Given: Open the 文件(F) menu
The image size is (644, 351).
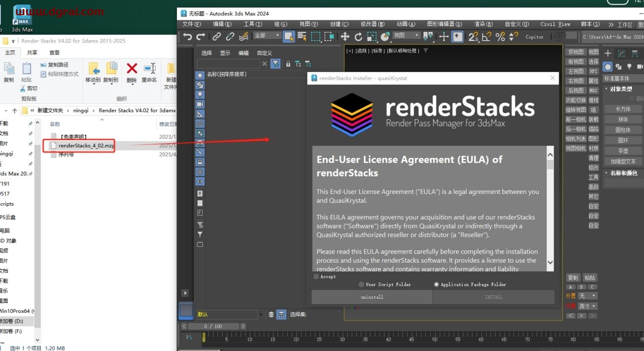Looking at the screenshot, I should (191, 24).
